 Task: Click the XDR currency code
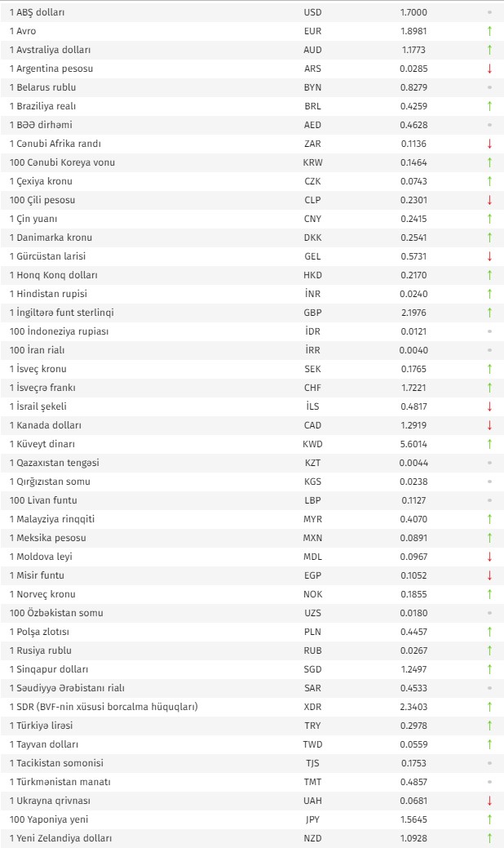pyautogui.click(x=312, y=707)
